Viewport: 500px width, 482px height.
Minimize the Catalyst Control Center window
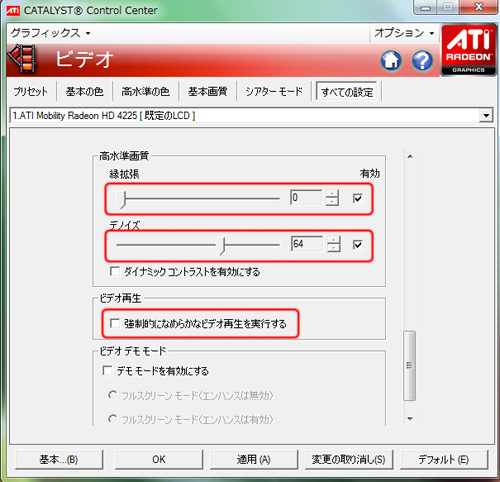[x=426, y=7]
